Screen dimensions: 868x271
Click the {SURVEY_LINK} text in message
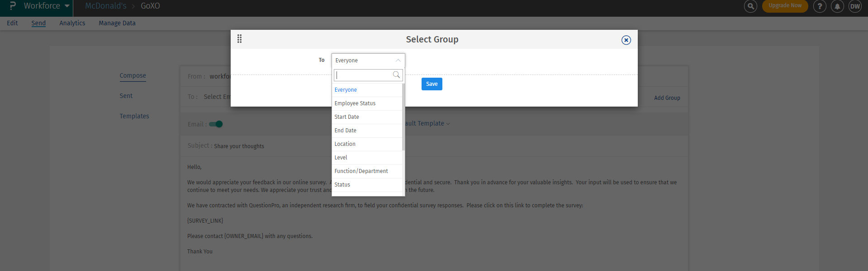205,221
